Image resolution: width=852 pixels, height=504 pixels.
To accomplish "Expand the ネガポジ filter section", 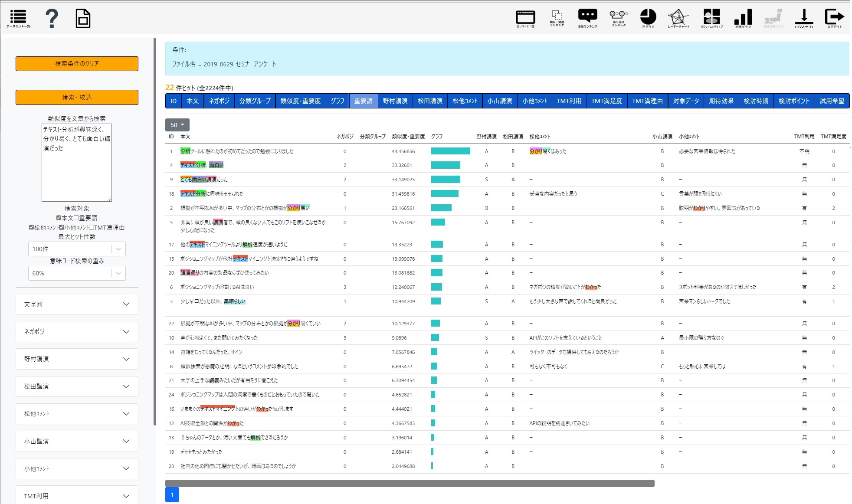I will pos(77,332).
